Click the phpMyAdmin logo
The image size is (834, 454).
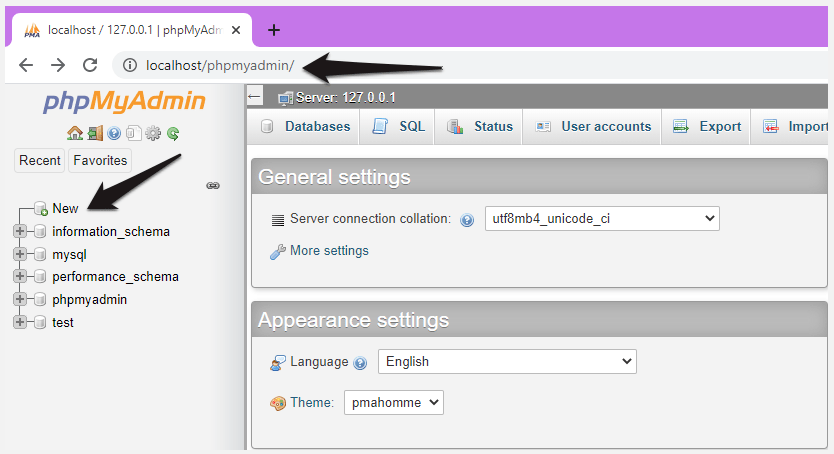(124, 101)
